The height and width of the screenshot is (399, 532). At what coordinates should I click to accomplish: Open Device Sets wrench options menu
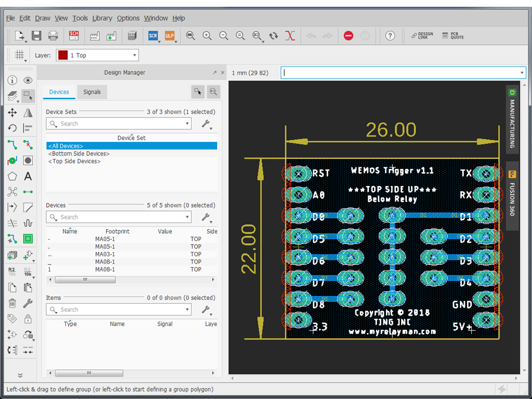click(206, 124)
